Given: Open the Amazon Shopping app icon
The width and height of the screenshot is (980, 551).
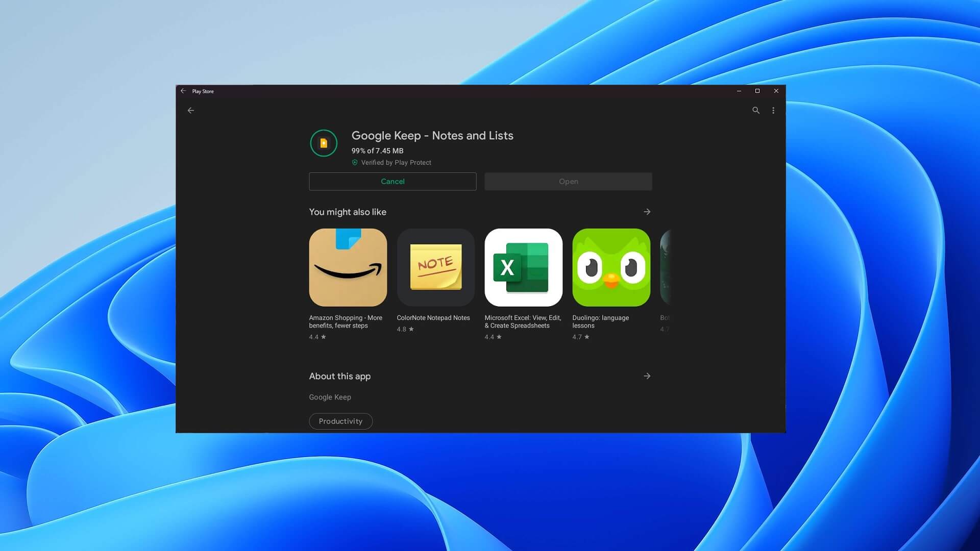Looking at the screenshot, I should (x=348, y=267).
